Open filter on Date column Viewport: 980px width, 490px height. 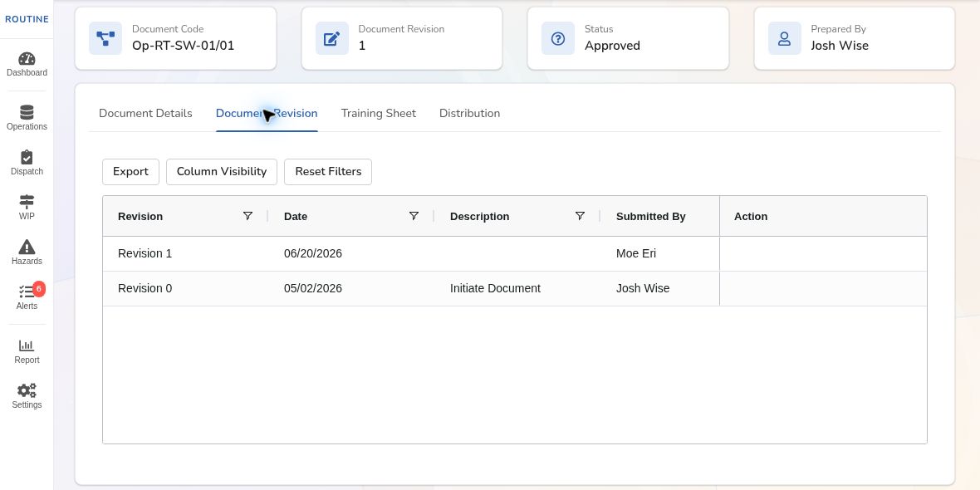point(414,216)
